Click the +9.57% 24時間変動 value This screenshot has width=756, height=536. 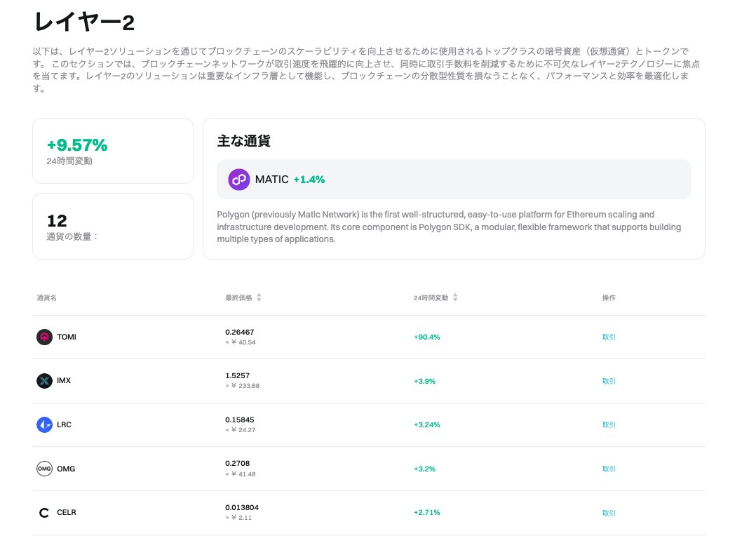click(77, 145)
